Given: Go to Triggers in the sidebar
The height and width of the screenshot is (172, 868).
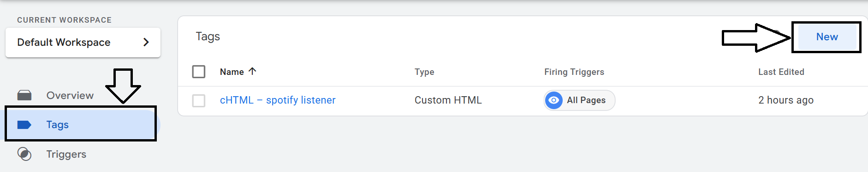Looking at the screenshot, I should tap(66, 154).
